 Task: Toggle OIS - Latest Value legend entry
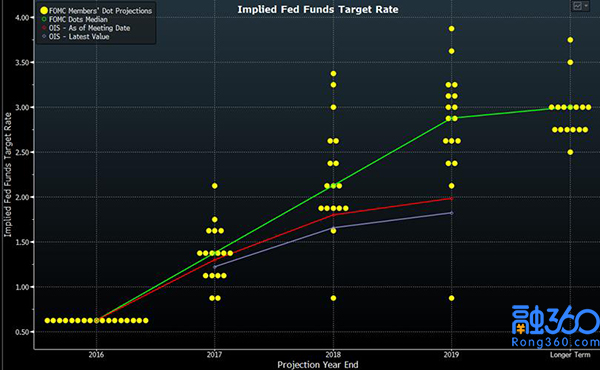[75, 37]
